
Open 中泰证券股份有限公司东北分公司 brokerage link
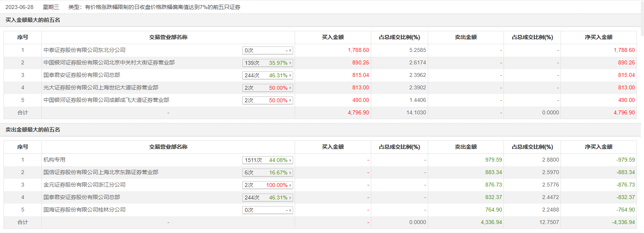coord(84,50)
